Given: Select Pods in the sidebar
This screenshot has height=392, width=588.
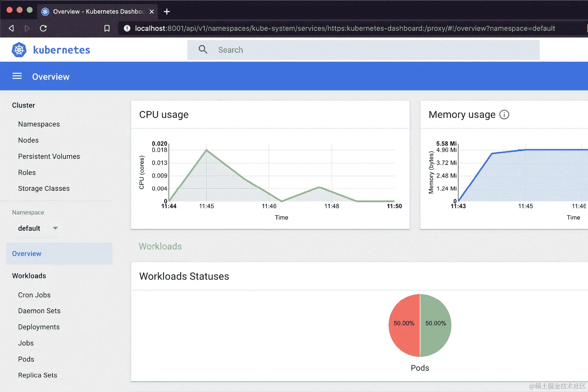Looking at the screenshot, I should coord(26,359).
